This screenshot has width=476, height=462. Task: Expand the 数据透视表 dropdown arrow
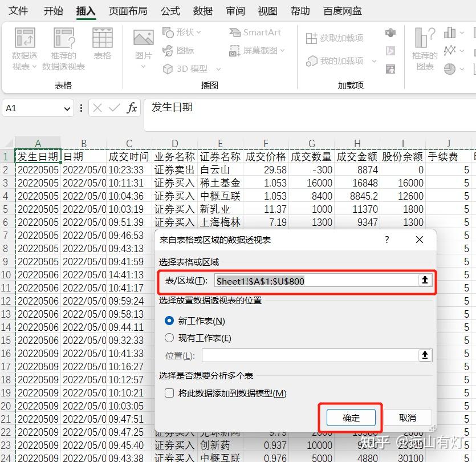(x=34, y=67)
